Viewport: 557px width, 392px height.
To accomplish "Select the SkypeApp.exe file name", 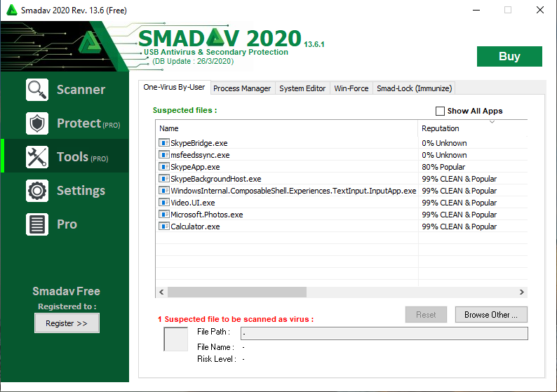I will tap(195, 167).
